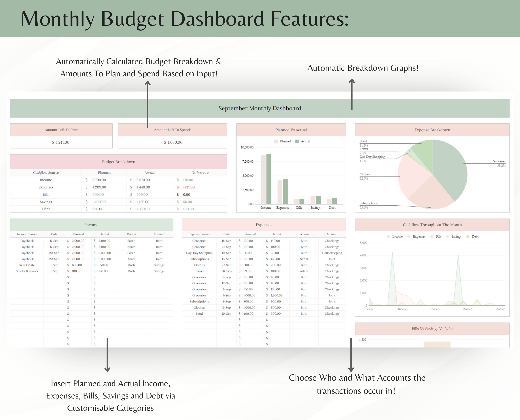Viewport: 520px width, 420px height.
Task: Select the 18-Sep expense date cell
Action: (226, 241)
